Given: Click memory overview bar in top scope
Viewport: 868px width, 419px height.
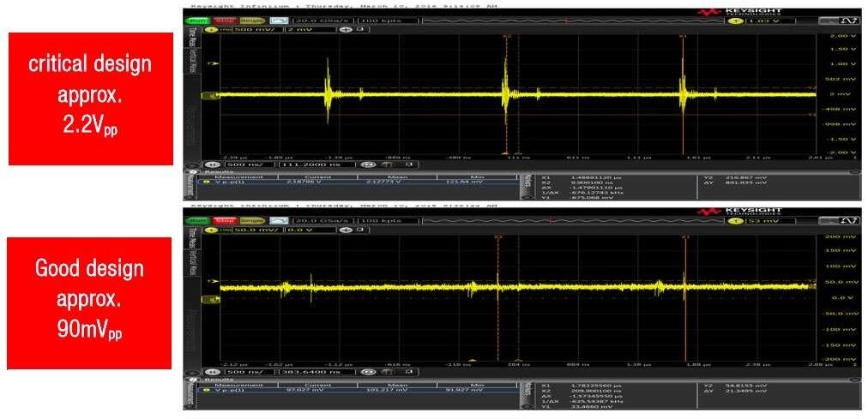Looking at the screenshot, I should point(572,21).
